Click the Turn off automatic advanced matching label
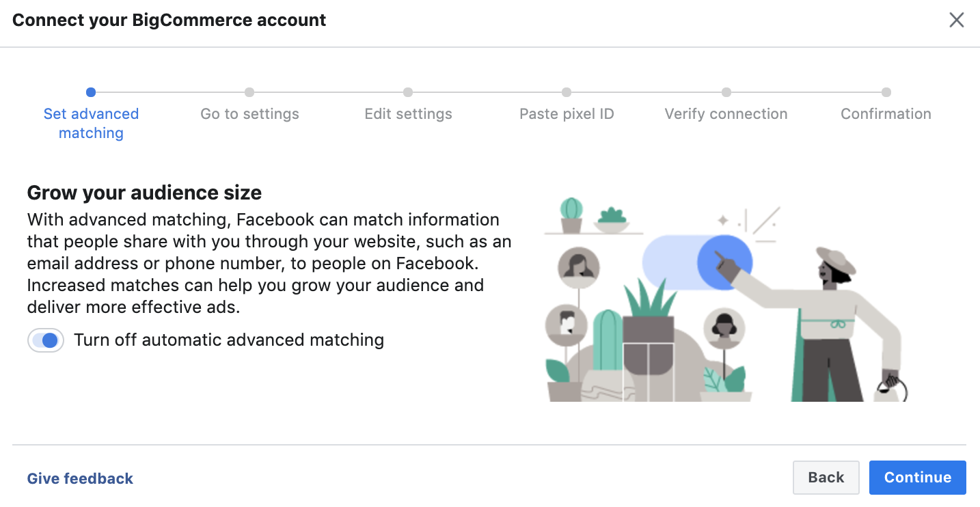 pos(229,340)
